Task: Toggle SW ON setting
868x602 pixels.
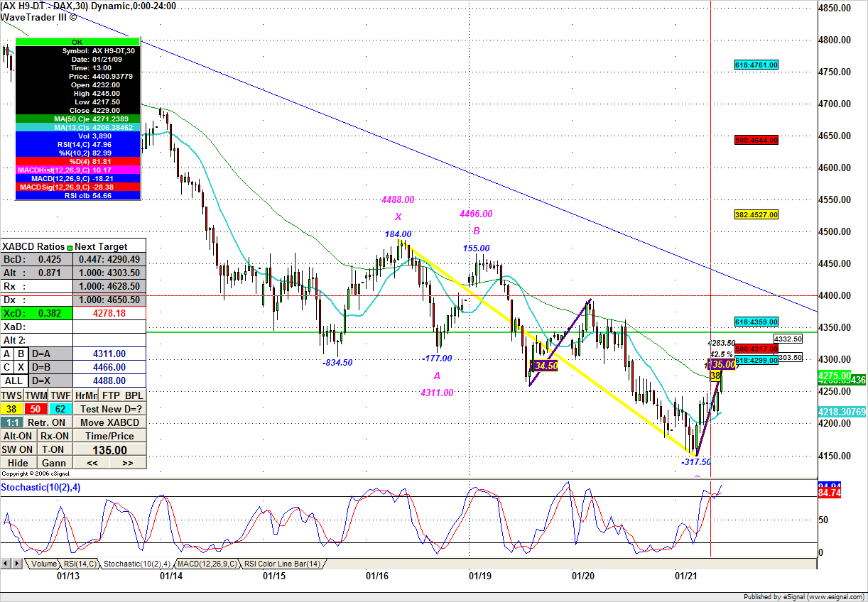Action: pos(18,449)
